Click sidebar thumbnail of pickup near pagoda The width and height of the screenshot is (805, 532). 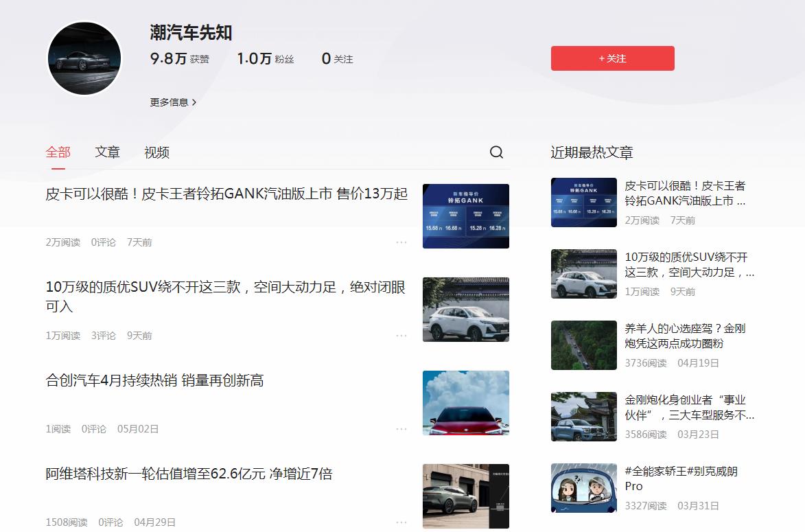coord(584,417)
